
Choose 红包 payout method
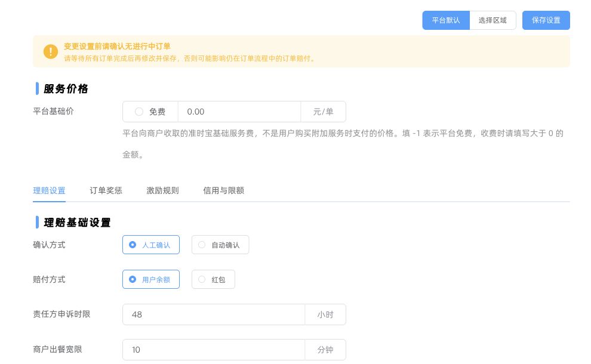(213, 280)
